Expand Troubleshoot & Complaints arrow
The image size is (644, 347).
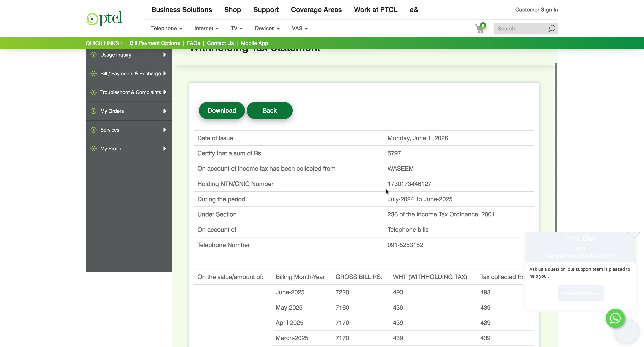(x=164, y=92)
